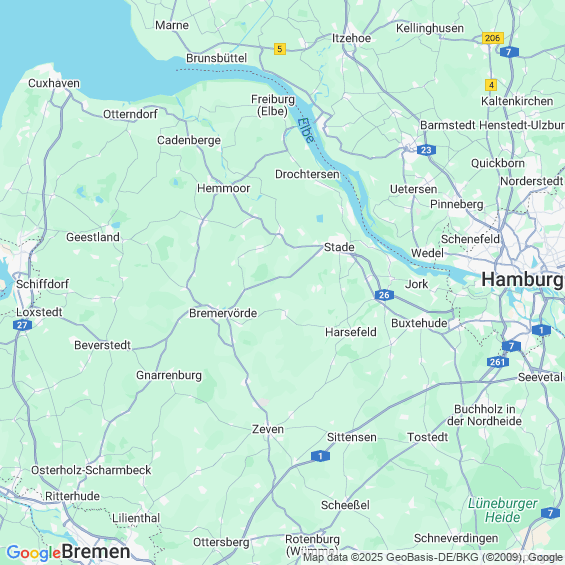Click the yellow 206 road shield near Kellinghusen

493,38
